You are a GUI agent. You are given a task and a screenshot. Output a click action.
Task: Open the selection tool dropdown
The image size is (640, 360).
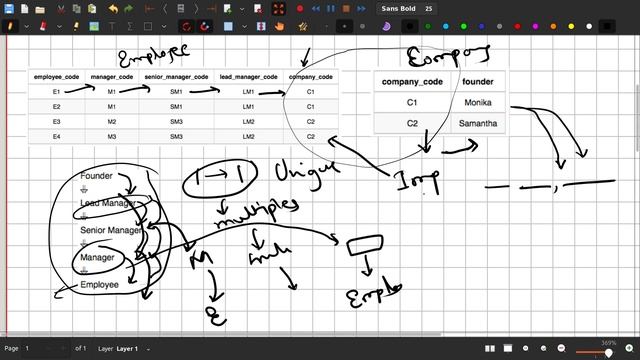[x=164, y=27]
